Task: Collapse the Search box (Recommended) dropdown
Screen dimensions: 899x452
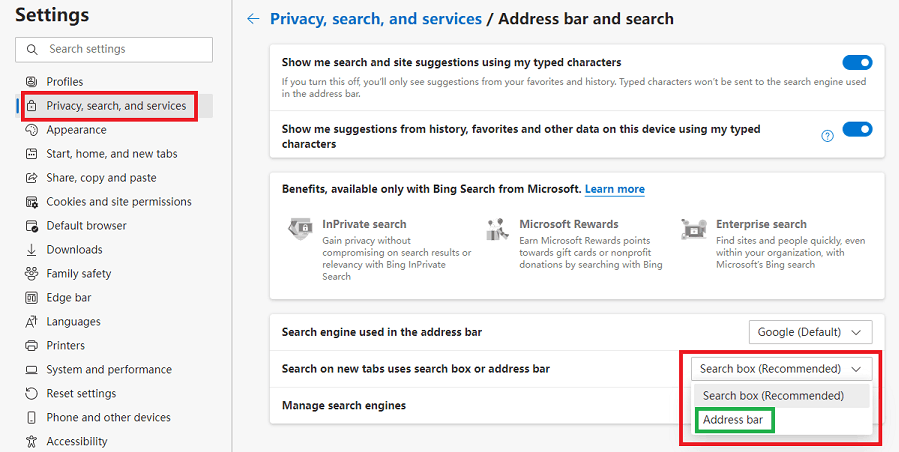Action: (780, 369)
